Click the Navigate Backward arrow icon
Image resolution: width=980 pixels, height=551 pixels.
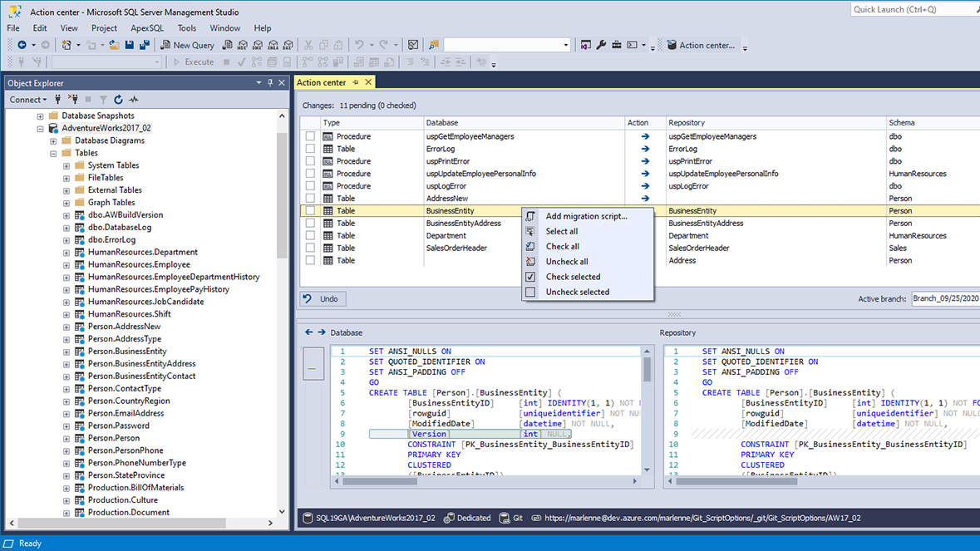[x=22, y=45]
